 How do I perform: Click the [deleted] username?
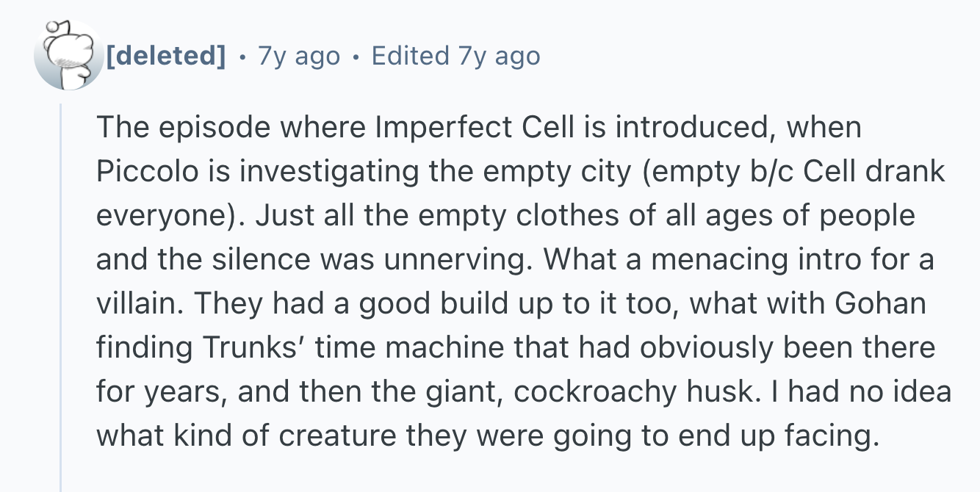click(166, 56)
